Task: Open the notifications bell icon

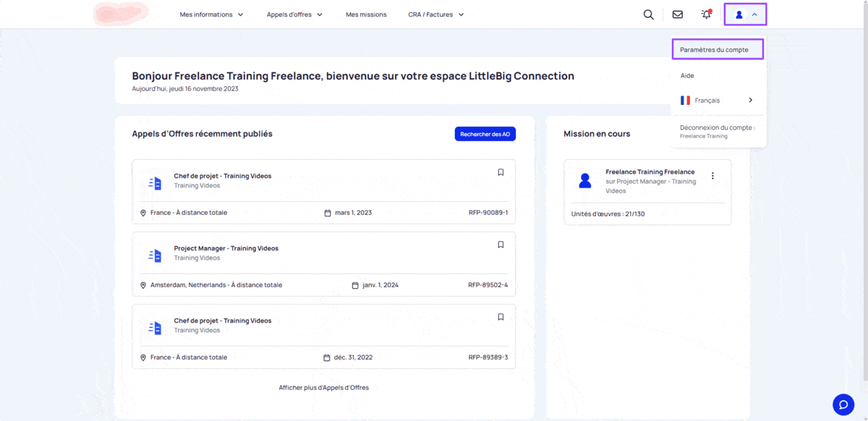Action: tap(706, 14)
